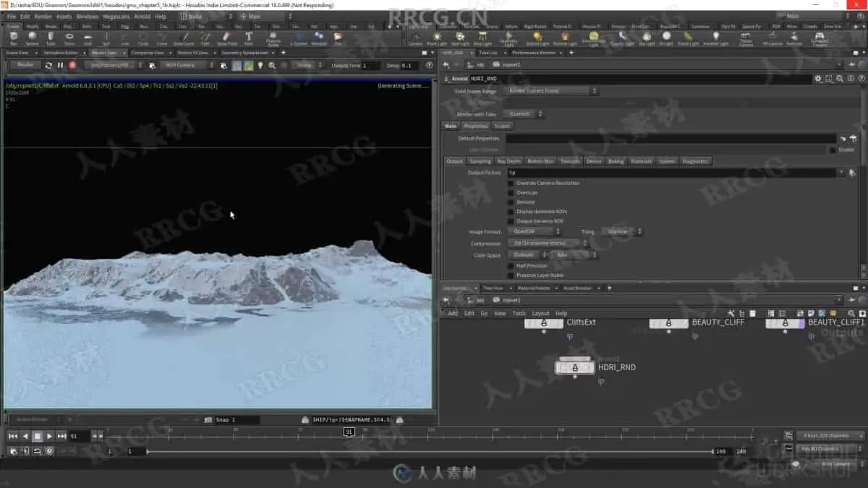
Task: Select the Spot Light shelf tool
Action: point(461,38)
